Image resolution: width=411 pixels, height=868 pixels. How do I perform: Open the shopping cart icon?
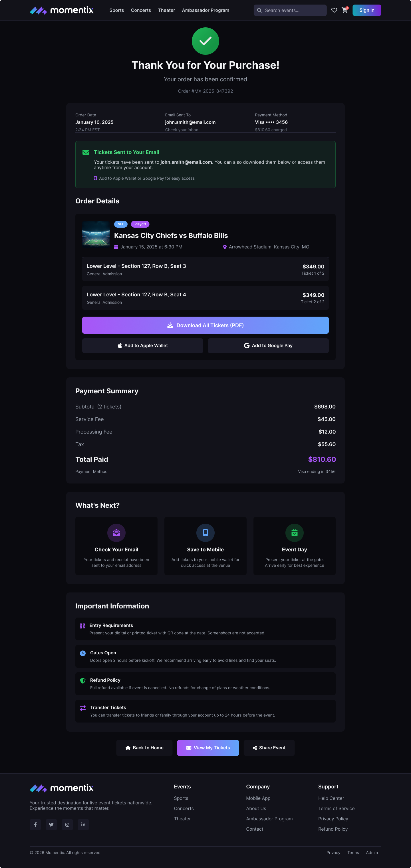point(344,11)
